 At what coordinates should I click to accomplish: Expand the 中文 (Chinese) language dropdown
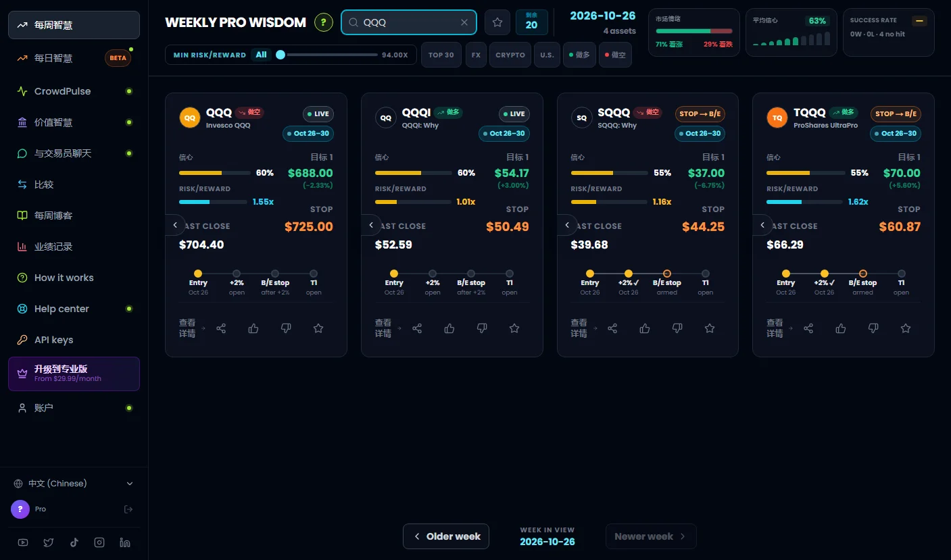tap(74, 484)
